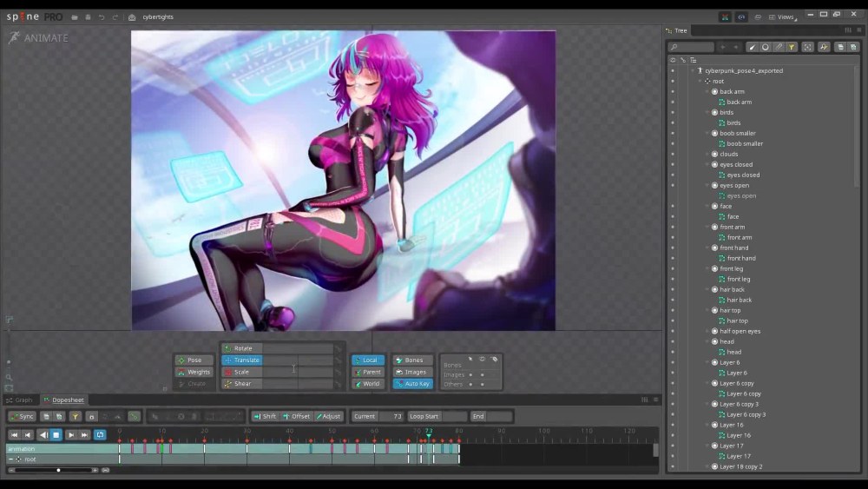
Task: Click the stop playback button
Action: [56, 435]
